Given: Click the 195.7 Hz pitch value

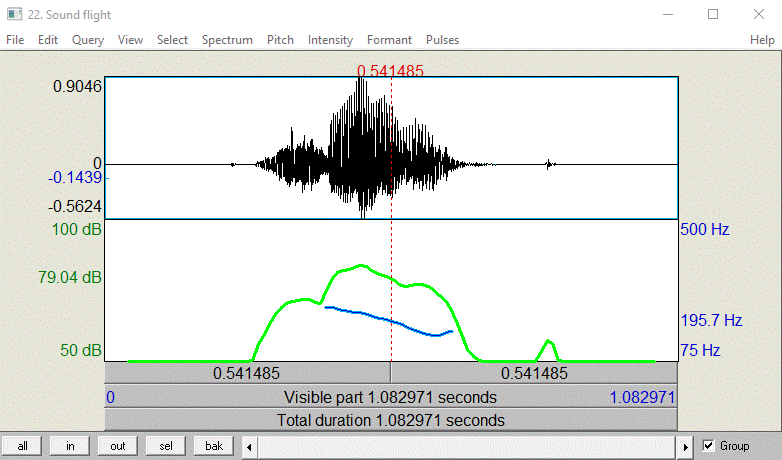Looking at the screenshot, I should (711, 320).
